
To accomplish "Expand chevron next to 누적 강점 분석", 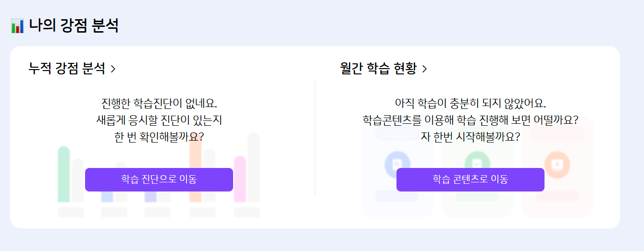I will [x=113, y=69].
